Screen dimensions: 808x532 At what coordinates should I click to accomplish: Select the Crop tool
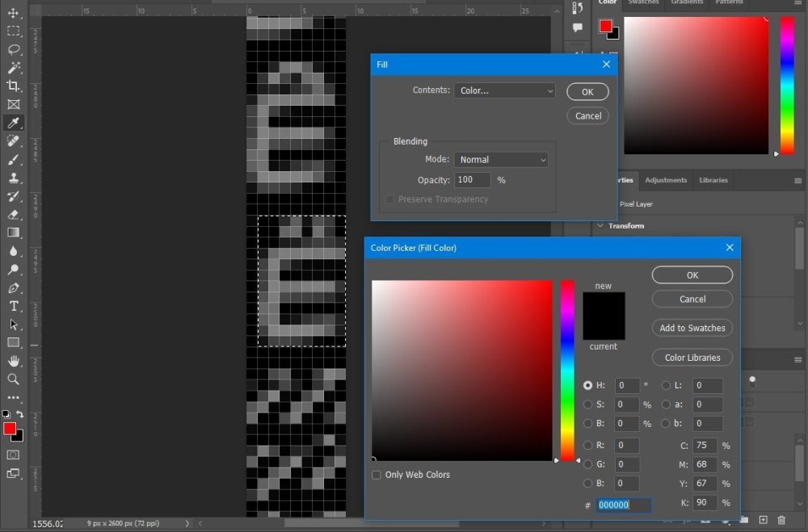tap(13, 86)
